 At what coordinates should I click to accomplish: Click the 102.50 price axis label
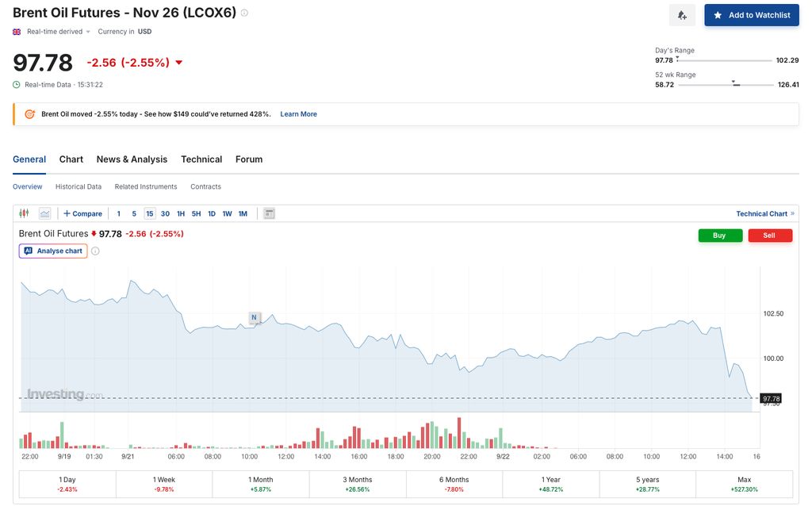[x=773, y=313]
